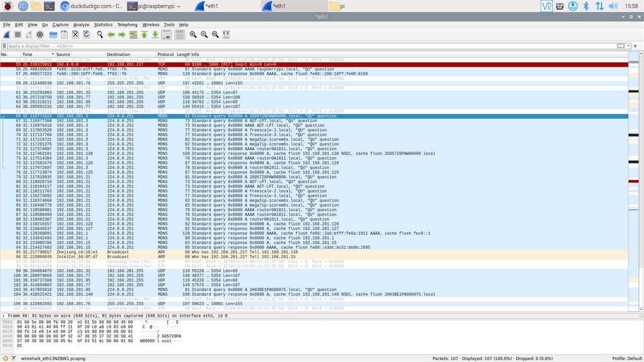
Task: Open capture file properties in status bar
Action: (13, 358)
